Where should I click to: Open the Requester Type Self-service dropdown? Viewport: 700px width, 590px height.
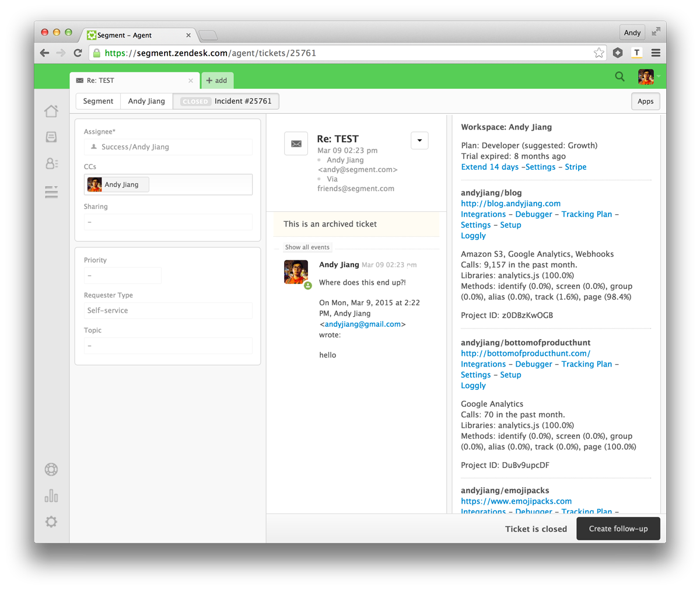pos(168,310)
